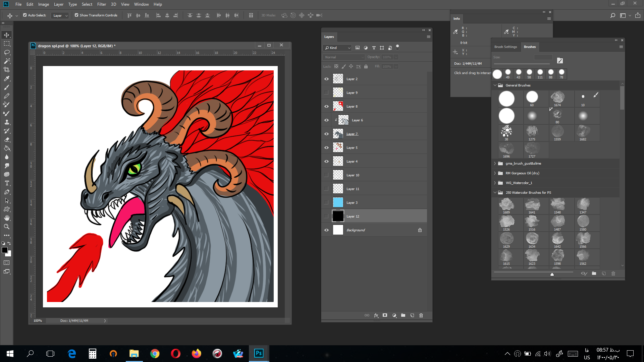Open the Opacity value dropdown

pos(396,57)
